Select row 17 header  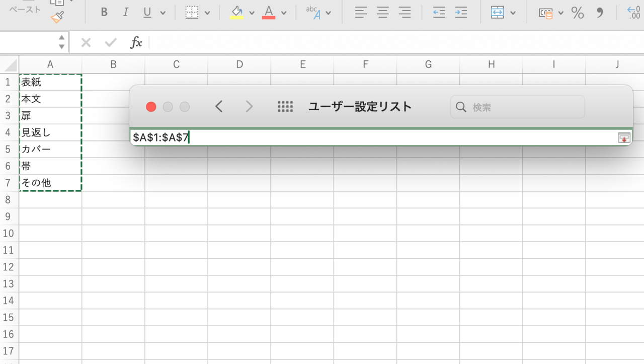pos(9,351)
